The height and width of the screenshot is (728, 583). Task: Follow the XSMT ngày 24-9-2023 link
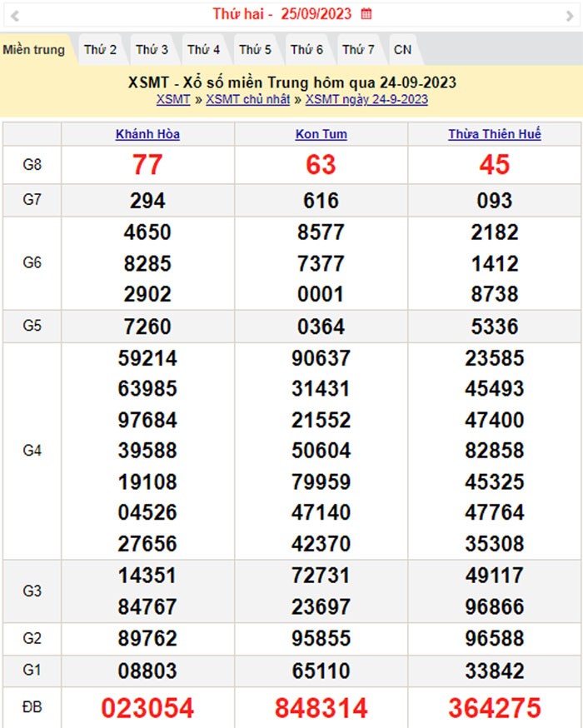tap(366, 100)
